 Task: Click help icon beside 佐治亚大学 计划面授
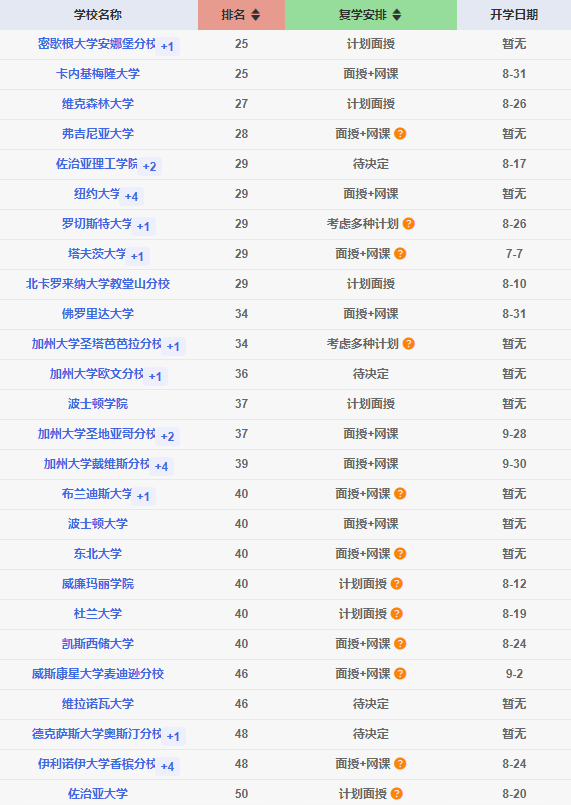click(396, 794)
